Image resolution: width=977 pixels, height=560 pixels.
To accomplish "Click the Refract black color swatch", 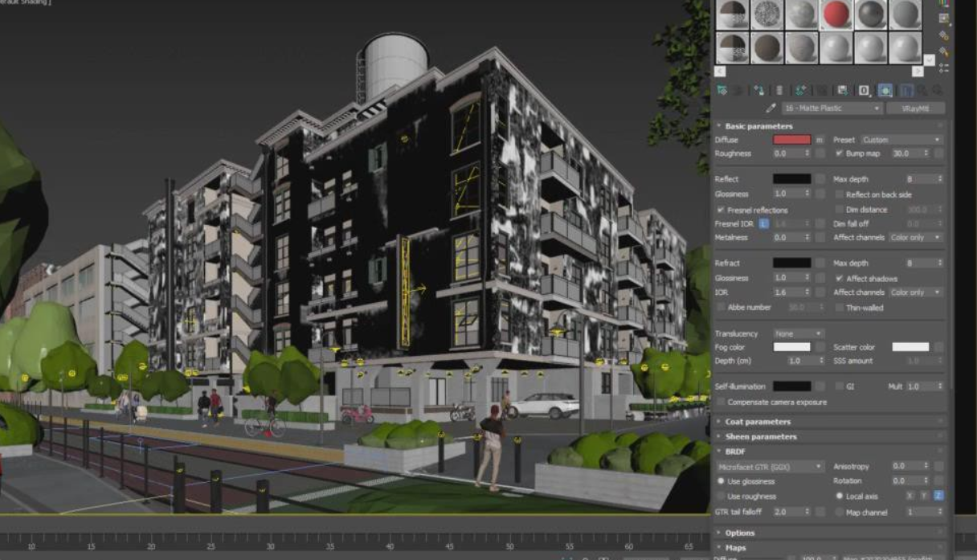I will [791, 263].
